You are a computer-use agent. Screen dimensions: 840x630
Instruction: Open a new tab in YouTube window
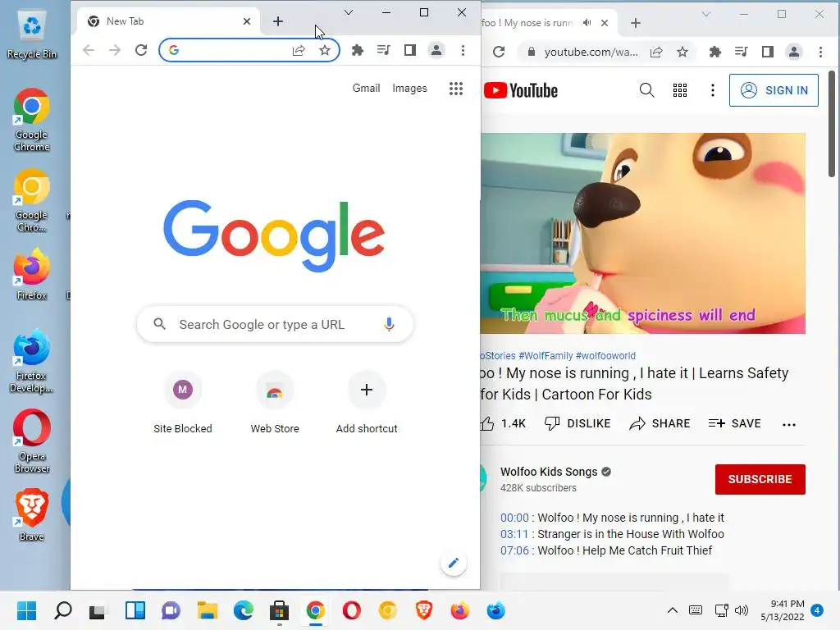click(x=636, y=23)
